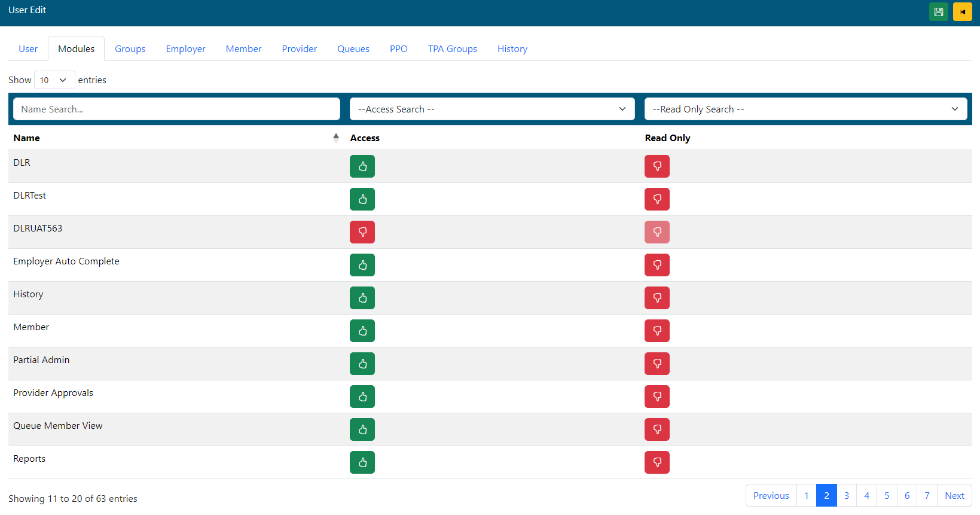The height and width of the screenshot is (515, 980).
Task: Click the yellow back arrow icon
Action: [x=962, y=12]
